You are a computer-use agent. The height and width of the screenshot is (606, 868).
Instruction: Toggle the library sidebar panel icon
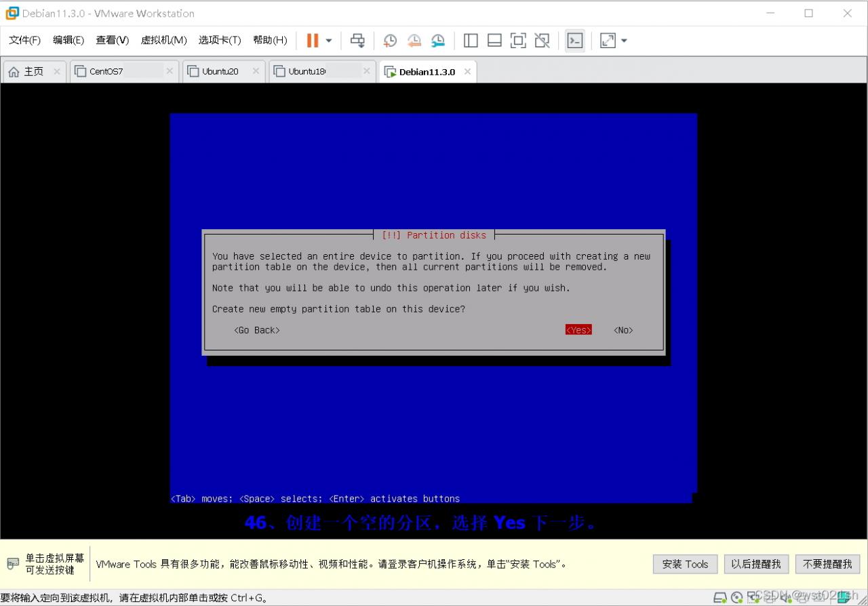pyautogui.click(x=471, y=41)
